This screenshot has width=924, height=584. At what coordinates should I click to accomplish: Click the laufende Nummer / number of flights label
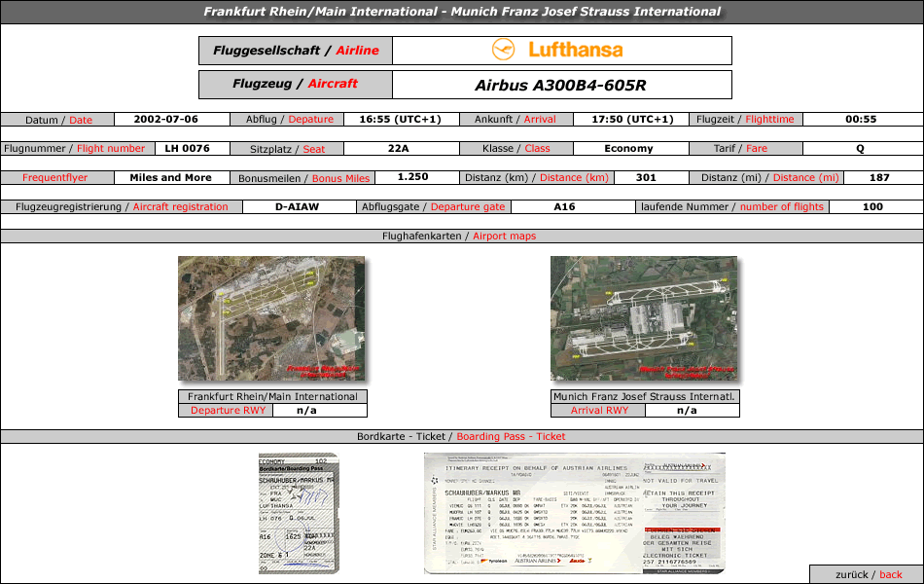coord(732,207)
